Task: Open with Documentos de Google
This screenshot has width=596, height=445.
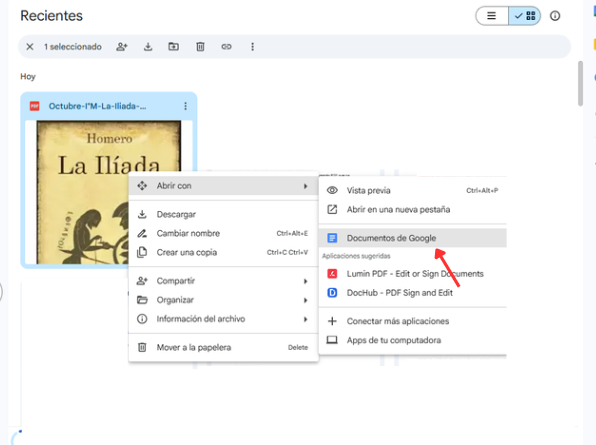Action: (x=413, y=238)
